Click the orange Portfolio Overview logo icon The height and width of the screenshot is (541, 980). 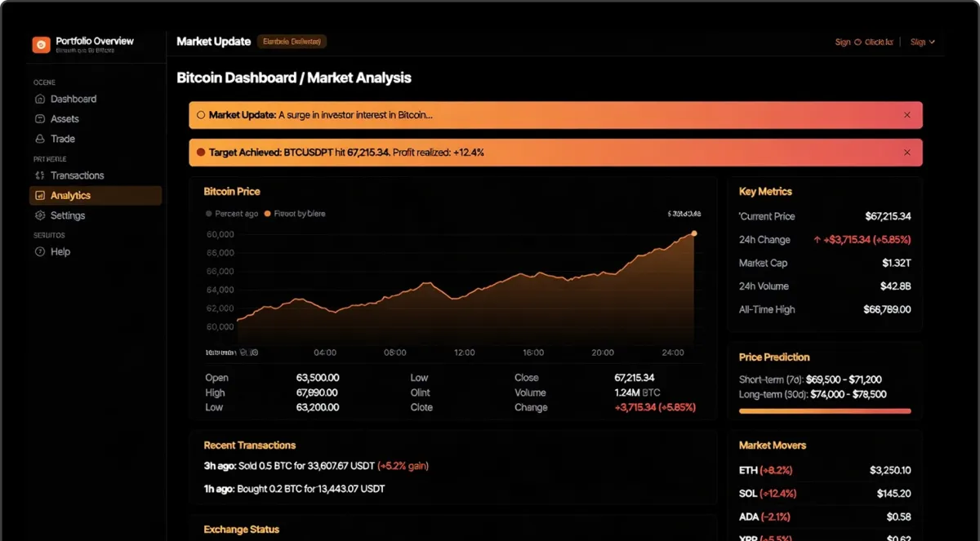[x=41, y=45]
